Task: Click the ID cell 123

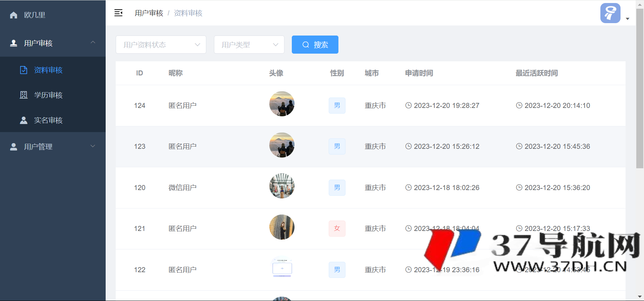Action: point(140,146)
